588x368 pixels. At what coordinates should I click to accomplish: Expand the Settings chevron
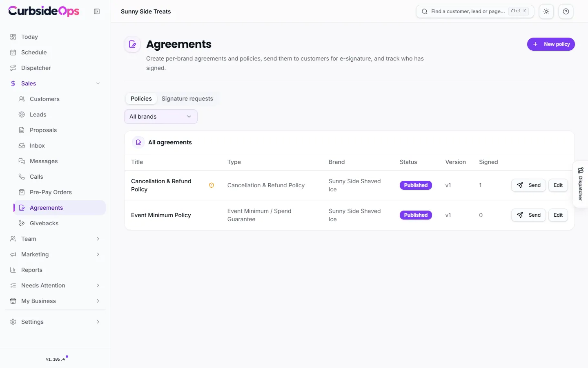click(x=98, y=322)
